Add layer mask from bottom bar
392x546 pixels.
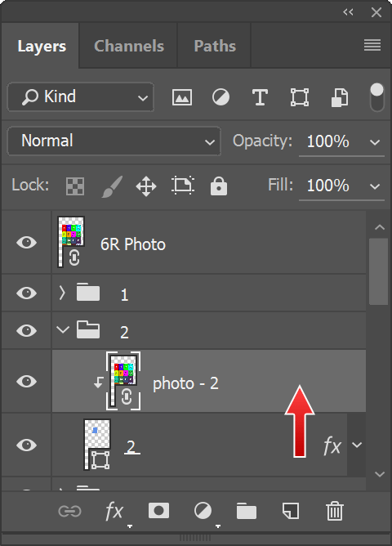pos(158,511)
